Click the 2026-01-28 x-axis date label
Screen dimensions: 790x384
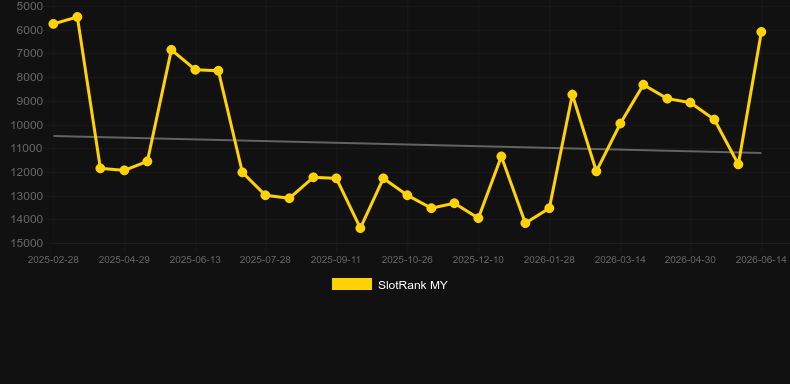549,260
